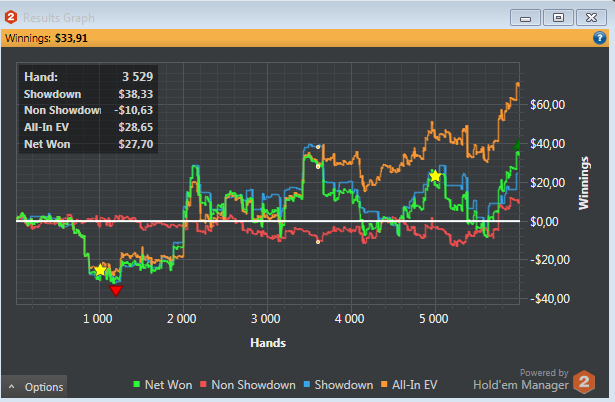Click the white dot on Non Showdown line
615x402 pixels.
pos(318,242)
